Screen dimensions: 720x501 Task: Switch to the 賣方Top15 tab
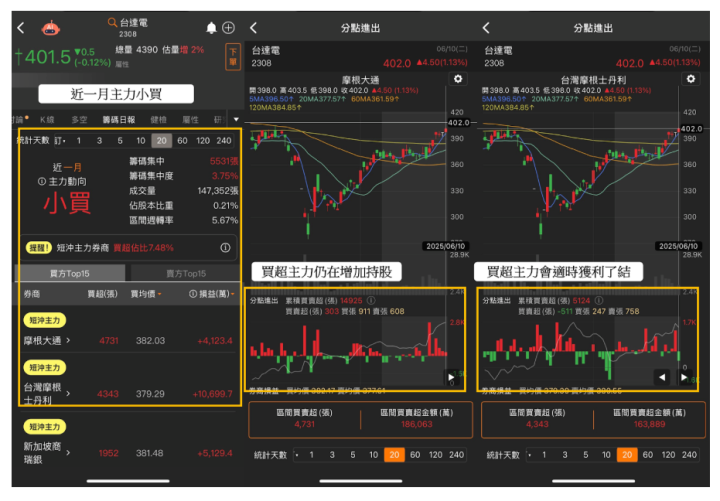tap(186, 274)
